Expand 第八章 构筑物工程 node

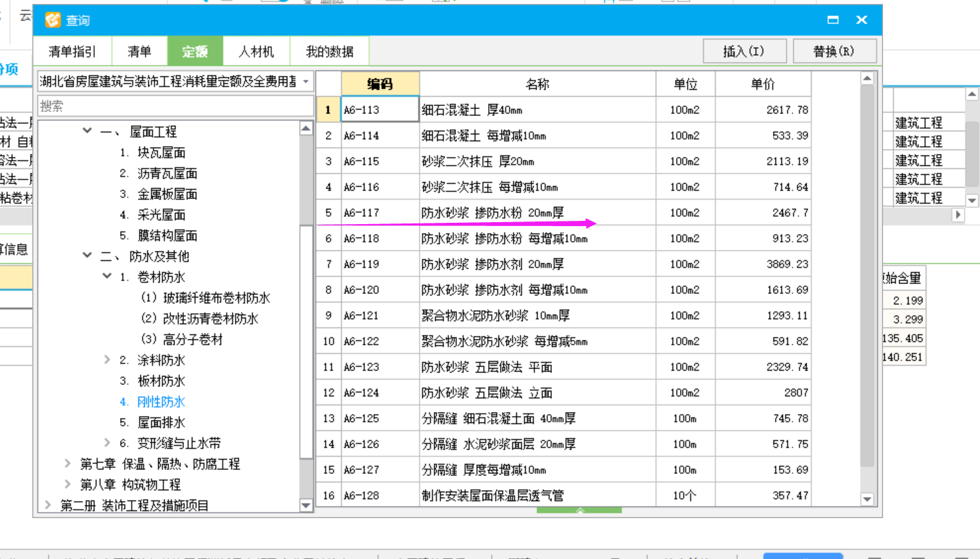click(x=67, y=484)
